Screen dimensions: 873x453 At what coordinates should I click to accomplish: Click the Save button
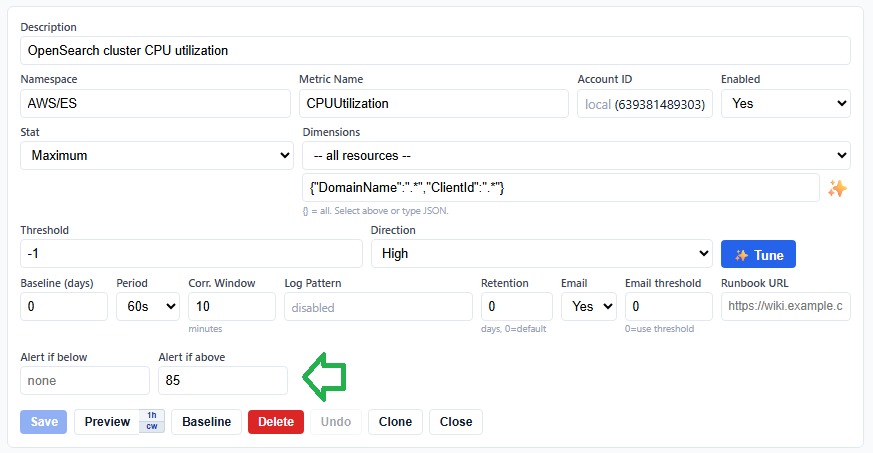coord(43,422)
